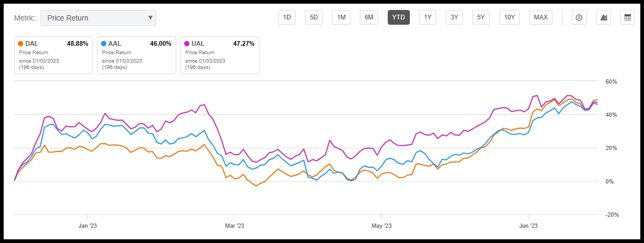644x243 pixels.
Task: Select the 5D time range
Action: 314,17
